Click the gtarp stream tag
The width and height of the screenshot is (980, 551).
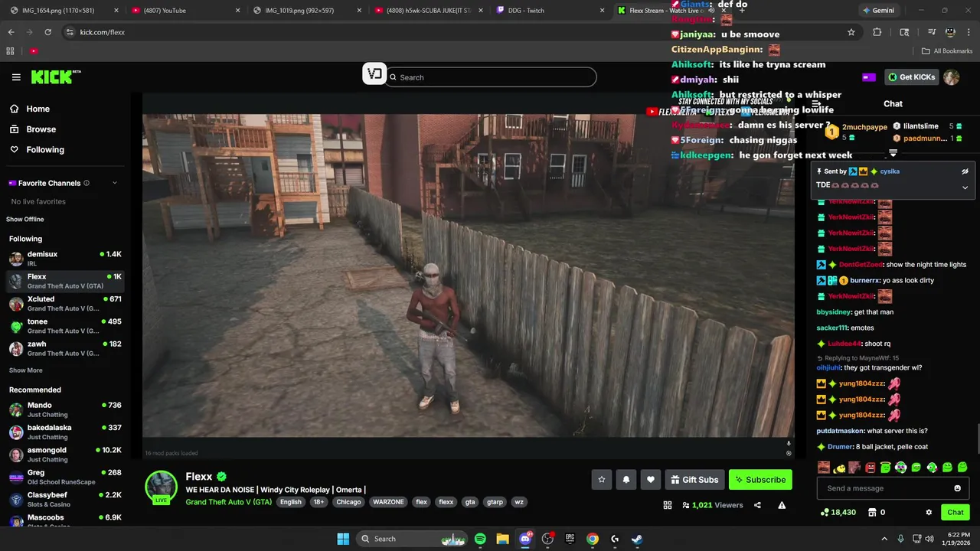495,502
